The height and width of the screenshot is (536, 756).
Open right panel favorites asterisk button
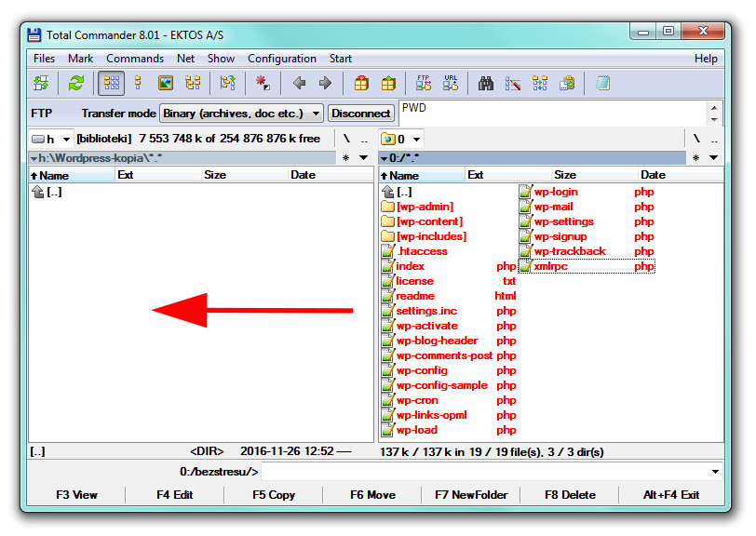[695, 157]
